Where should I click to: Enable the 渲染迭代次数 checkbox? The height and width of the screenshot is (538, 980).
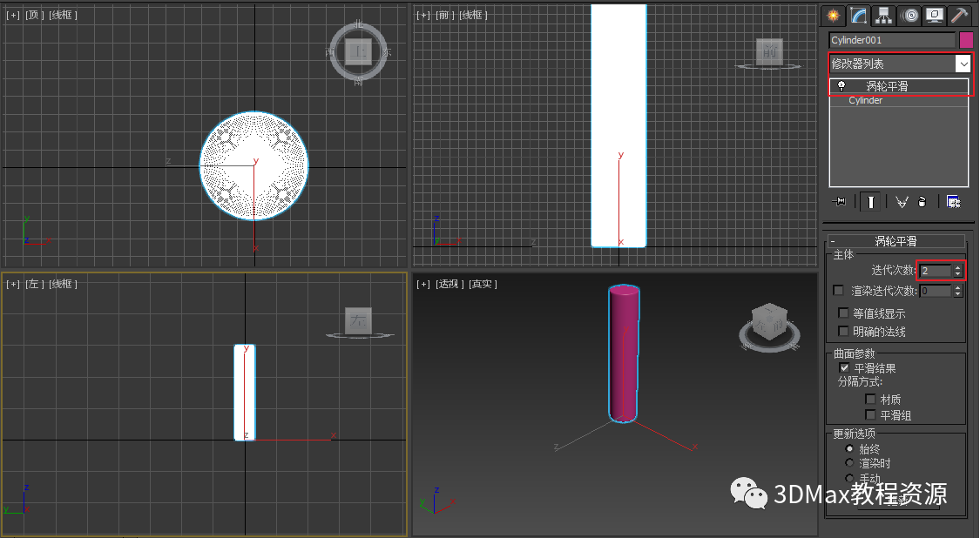(839, 291)
